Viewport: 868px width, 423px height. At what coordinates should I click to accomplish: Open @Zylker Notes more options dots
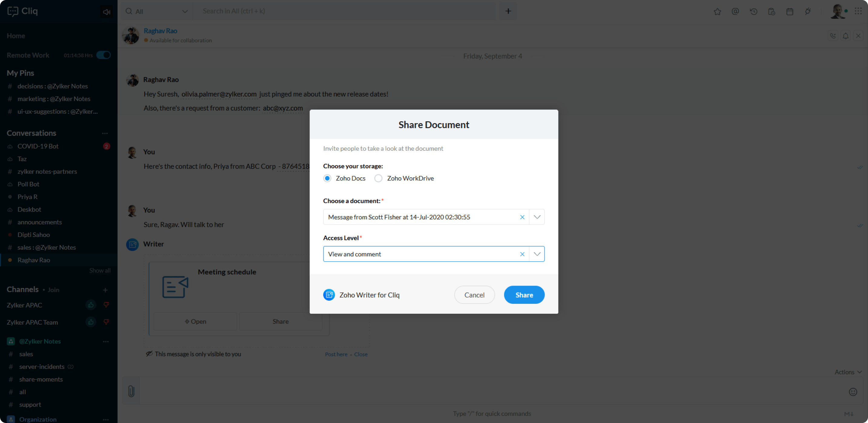coord(106,341)
